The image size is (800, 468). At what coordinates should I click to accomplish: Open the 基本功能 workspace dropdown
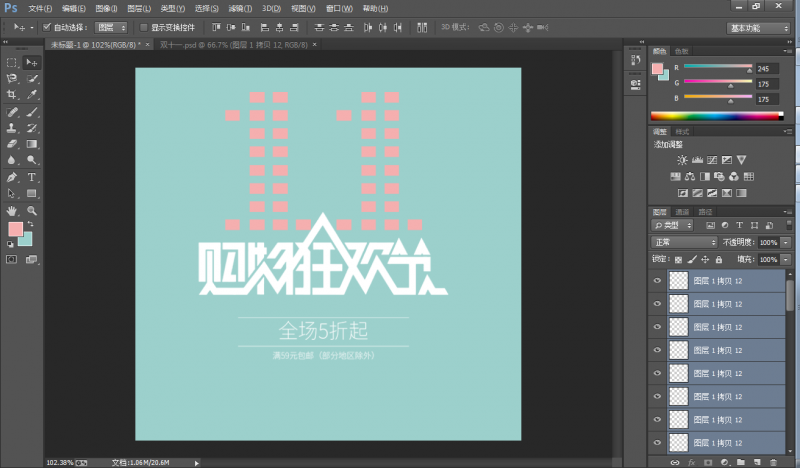[758, 28]
